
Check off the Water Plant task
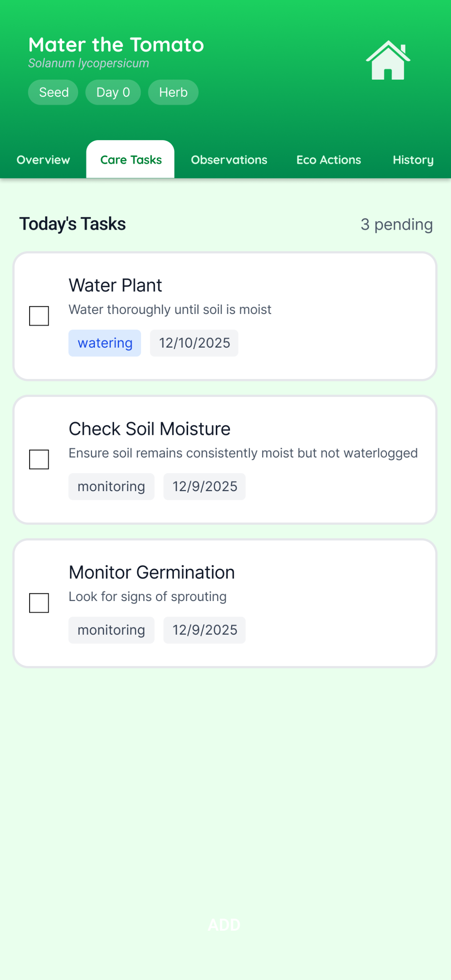click(x=39, y=316)
